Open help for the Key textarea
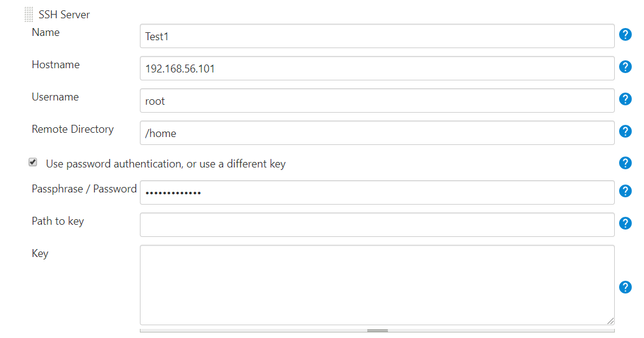The width and height of the screenshot is (644, 338). (625, 287)
